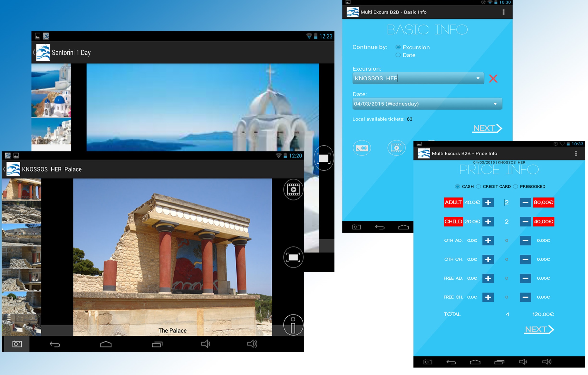Tap the fullscreen icon on Santorini screen
The width and height of the screenshot is (588, 375).
pyautogui.click(x=324, y=158)
